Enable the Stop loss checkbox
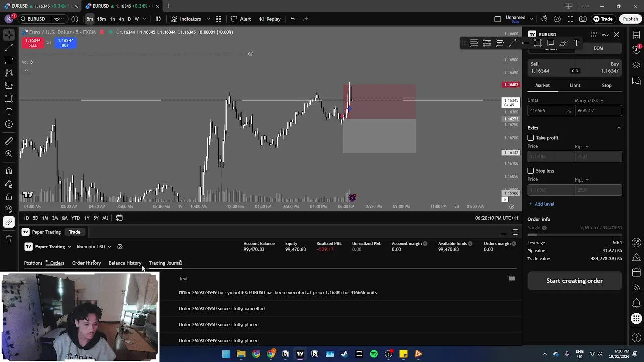Viewport: 644px width, 362px height. pyautogui.click(x=531, y=171)
